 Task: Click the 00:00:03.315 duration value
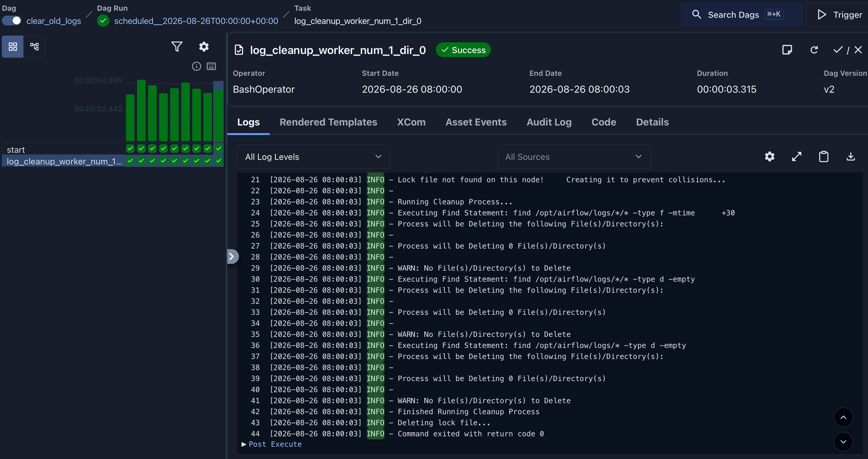tap(726, 89)
